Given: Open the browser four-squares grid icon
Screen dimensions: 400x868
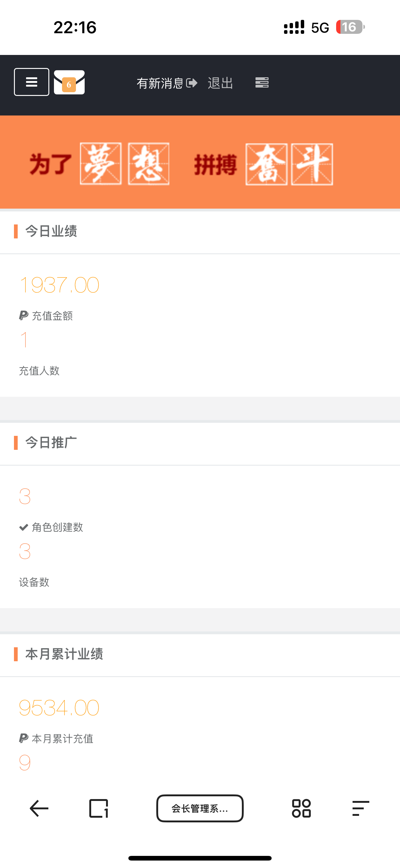Looking at the screenshot, I should pos(301,808).
